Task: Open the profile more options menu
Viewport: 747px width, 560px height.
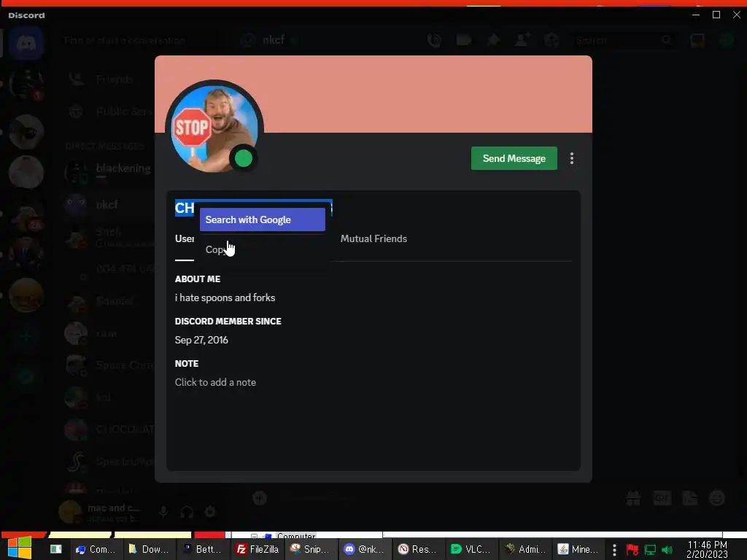Action: [572, 158]
